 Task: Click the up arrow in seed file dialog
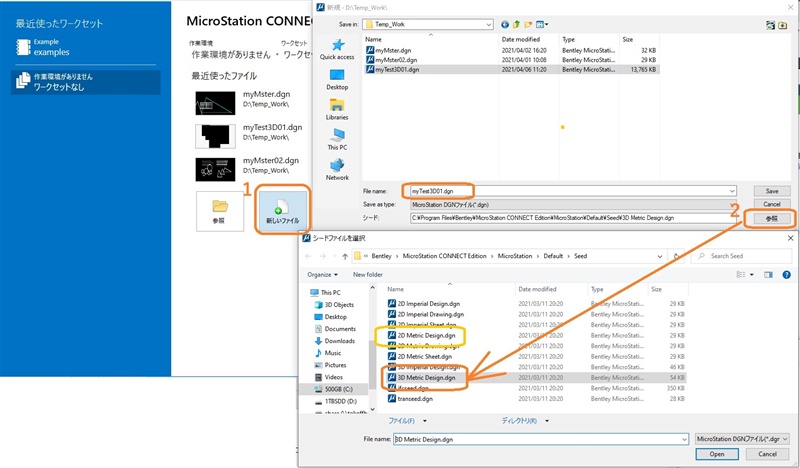click(345, 256)
